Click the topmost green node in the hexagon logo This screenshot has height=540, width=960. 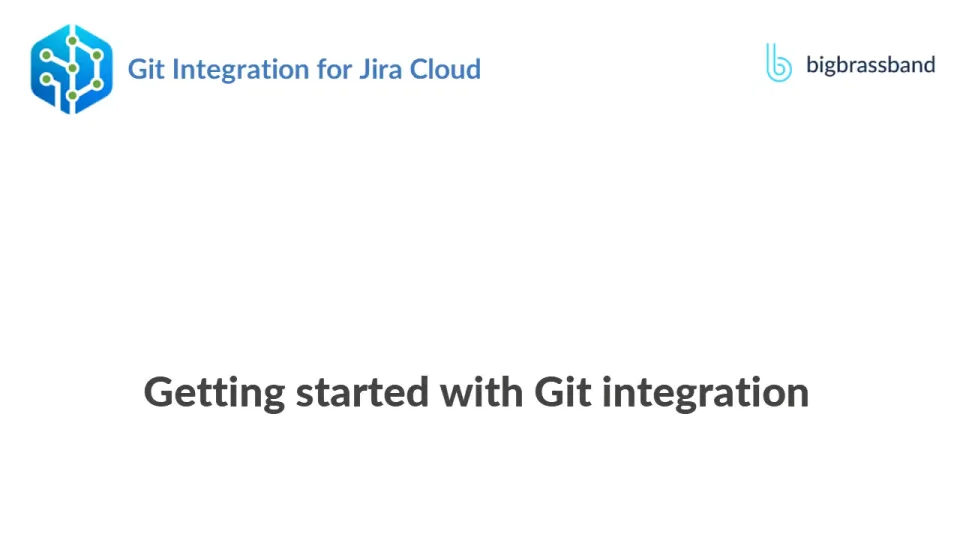point(72,41)
